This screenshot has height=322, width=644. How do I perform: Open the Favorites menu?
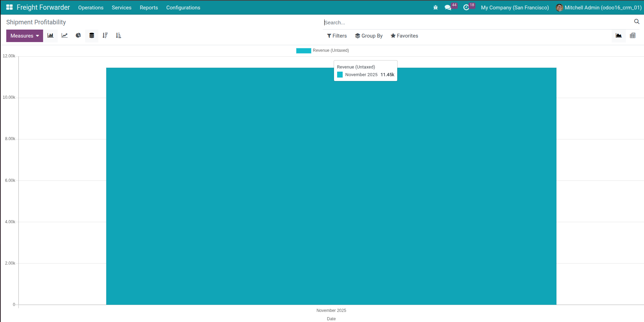[404, 36]
